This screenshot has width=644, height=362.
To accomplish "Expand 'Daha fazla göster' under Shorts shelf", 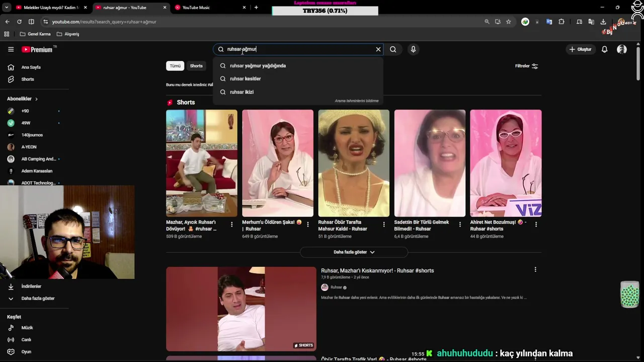I will point(354,252).
